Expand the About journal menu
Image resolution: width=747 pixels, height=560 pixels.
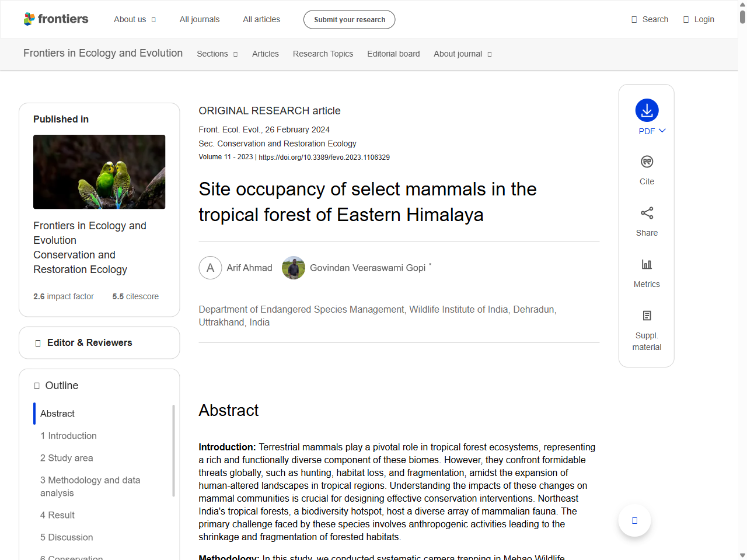click(462, 54)
